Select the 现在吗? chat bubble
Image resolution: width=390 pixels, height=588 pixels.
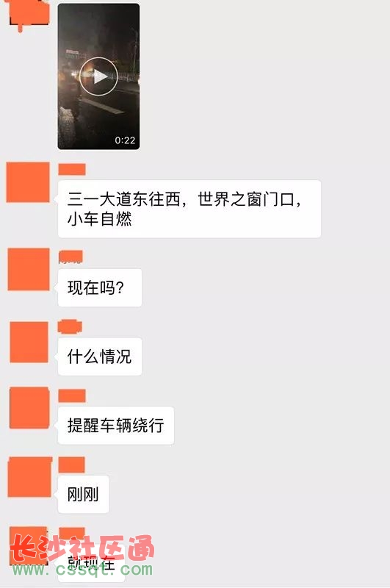(100, 287)
